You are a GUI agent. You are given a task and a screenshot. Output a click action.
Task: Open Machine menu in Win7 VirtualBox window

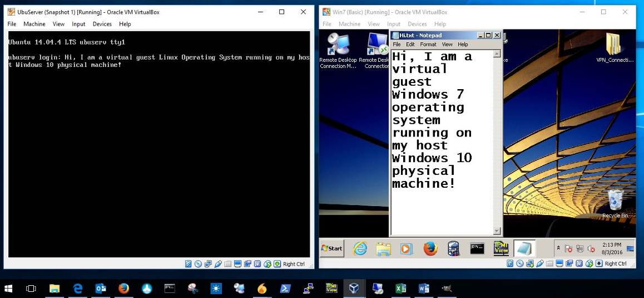pyautogui.click(x=349, y=24)
